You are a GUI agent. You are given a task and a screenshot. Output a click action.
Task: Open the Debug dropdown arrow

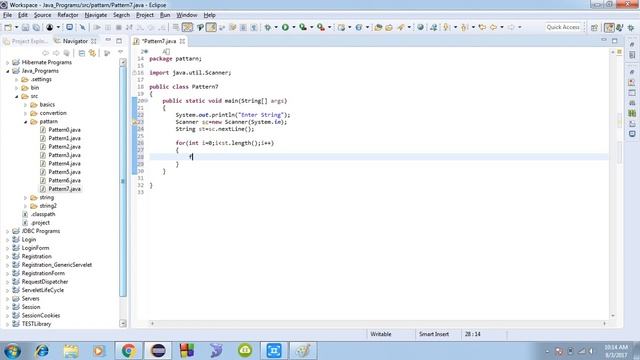coord(276,27)
